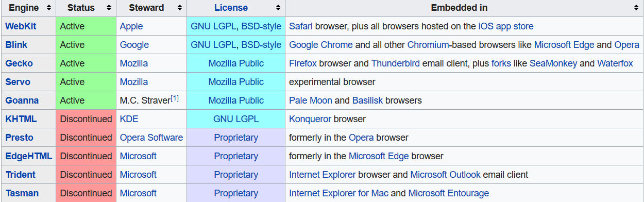Screen dimensions: 644x202
Task: Open the Trident engine link
Action: tap(21, 175)
